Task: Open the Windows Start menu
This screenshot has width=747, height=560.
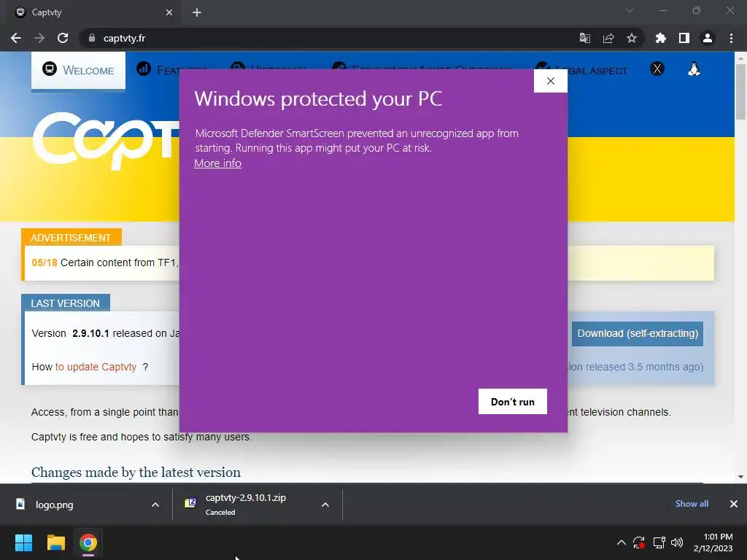Action: tap(23, 542)
